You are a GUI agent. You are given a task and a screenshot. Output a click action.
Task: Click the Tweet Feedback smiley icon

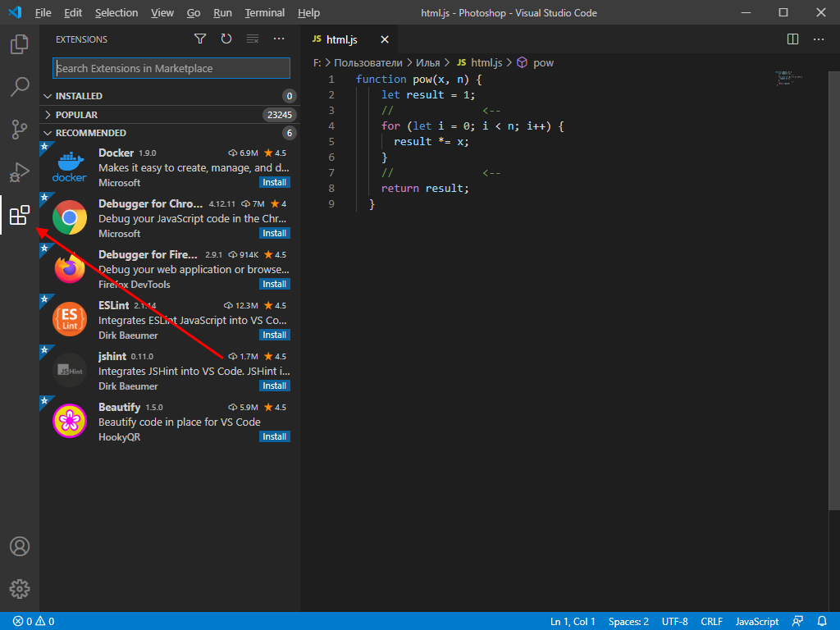[797, 621]
